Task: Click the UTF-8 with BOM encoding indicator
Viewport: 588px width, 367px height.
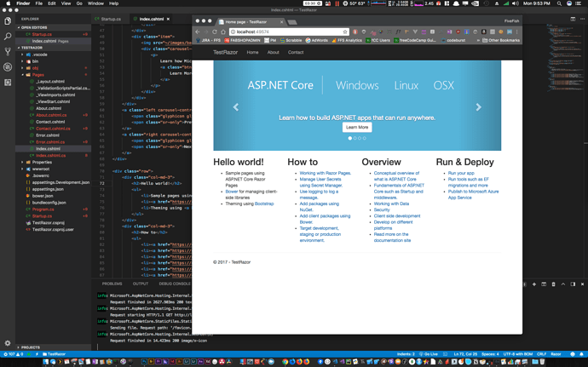Action: click(x=518, y=354)
